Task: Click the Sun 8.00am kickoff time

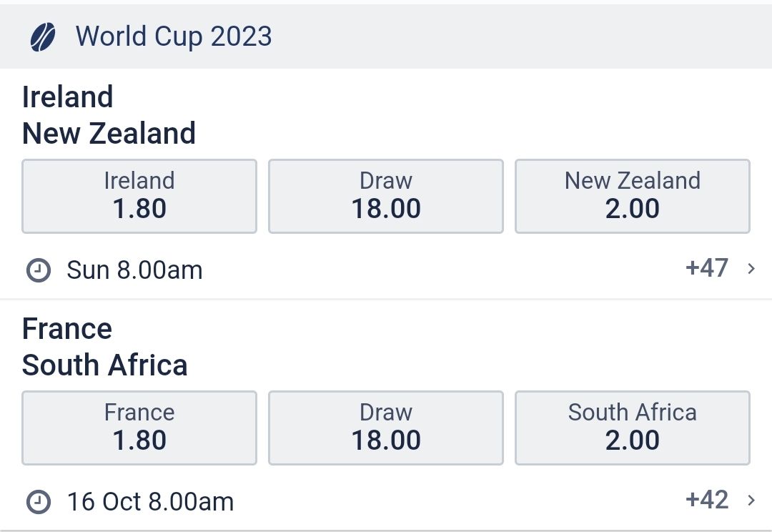Action: (x=134, y=270)
